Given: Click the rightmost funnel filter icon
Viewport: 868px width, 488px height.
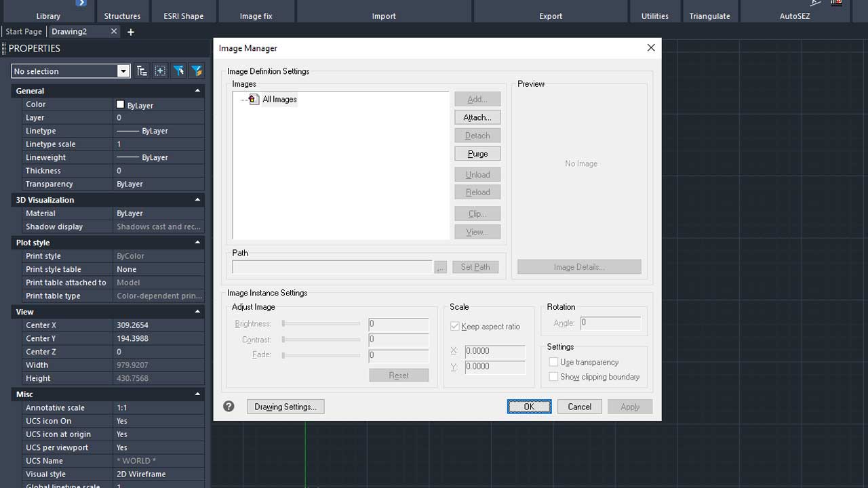Looking at the screenshot, I should coord(197,71).
